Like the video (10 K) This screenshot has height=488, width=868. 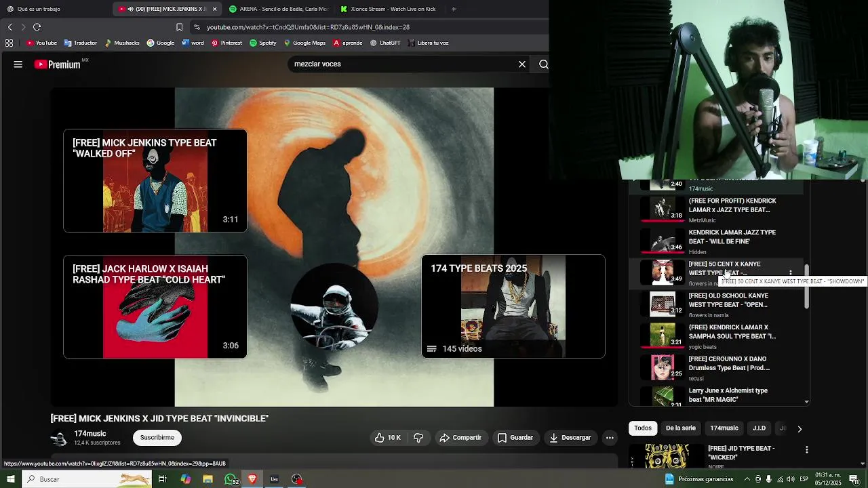pos(387,438)
